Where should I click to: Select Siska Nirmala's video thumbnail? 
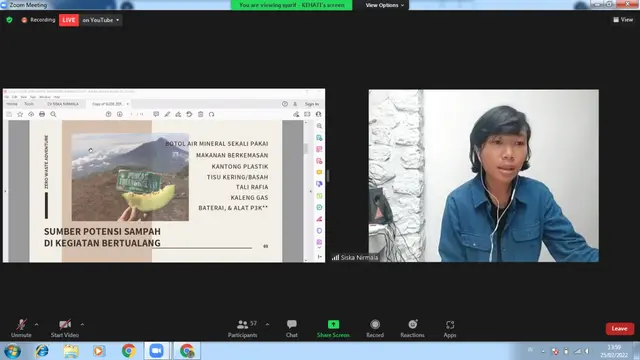[x=484, y=176]
